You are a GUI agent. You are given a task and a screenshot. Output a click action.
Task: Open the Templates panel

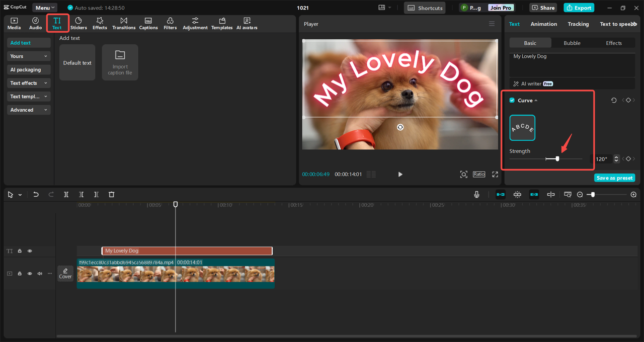pyautogui.click(x=222, y=23)
